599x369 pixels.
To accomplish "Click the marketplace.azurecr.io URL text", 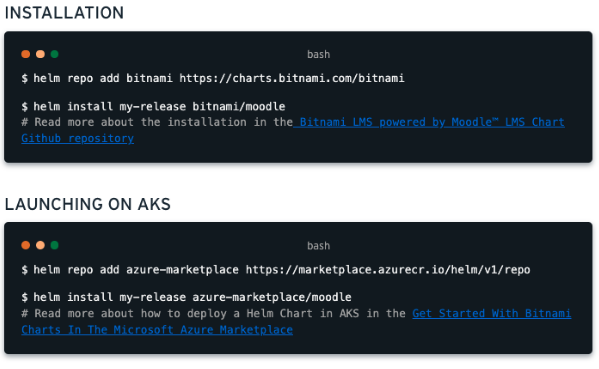I will click(388, 270).
